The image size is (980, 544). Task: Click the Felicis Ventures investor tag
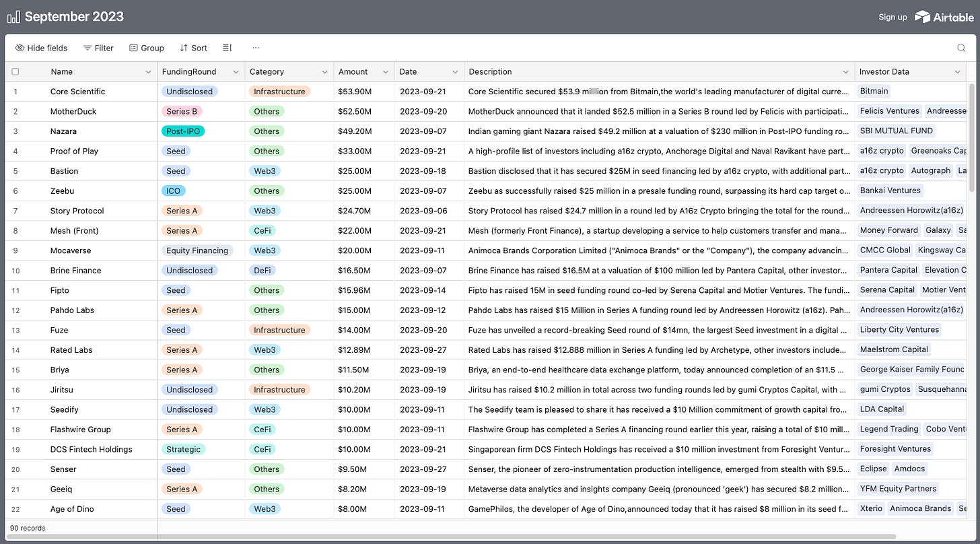(x=889, y=110)
